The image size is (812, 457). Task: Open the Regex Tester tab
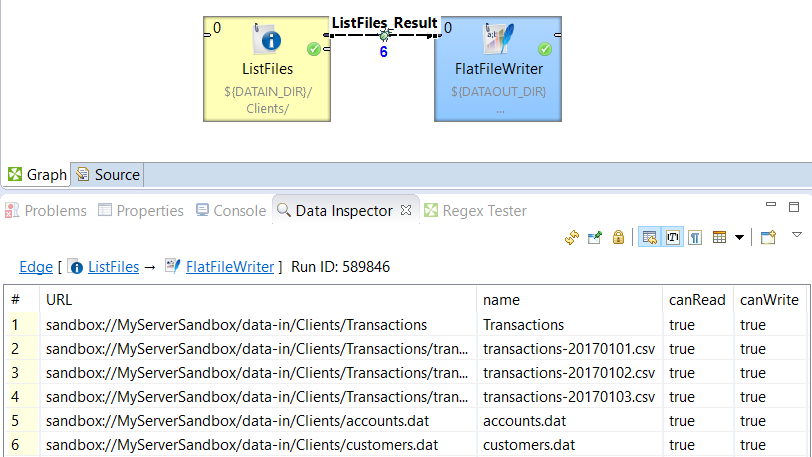[x=475, y=211]
